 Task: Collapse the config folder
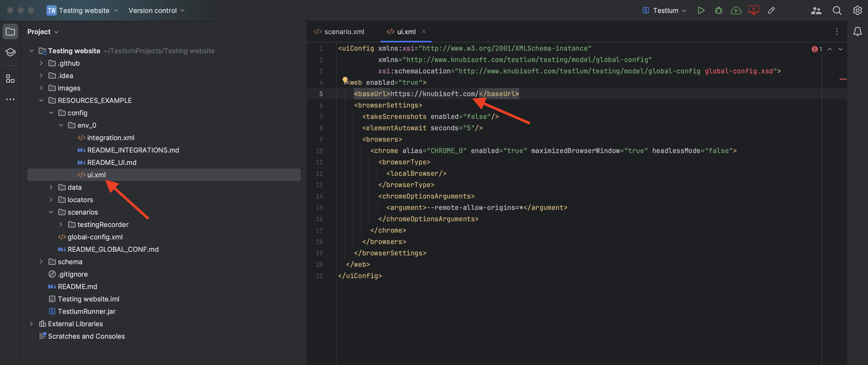click(x=51, y=113)
